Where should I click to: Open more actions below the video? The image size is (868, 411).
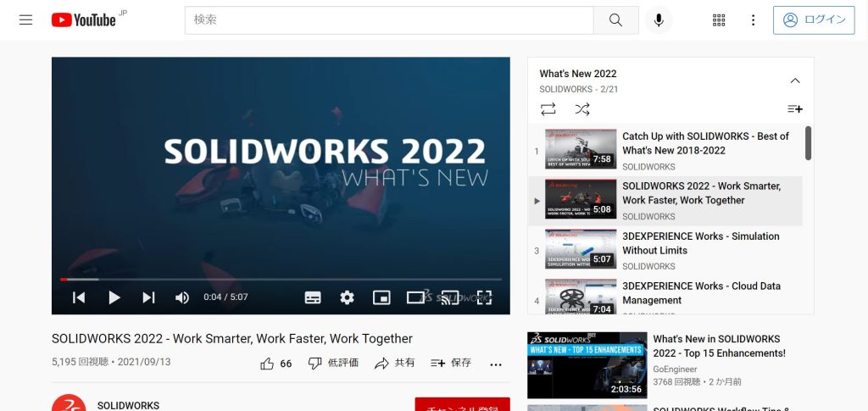pos(496,364)
